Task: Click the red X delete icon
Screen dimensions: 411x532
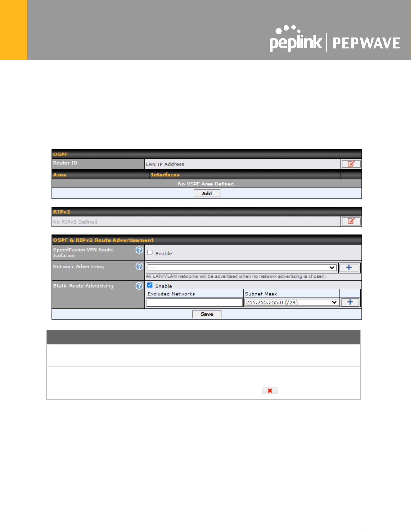Action: (270, 391)
